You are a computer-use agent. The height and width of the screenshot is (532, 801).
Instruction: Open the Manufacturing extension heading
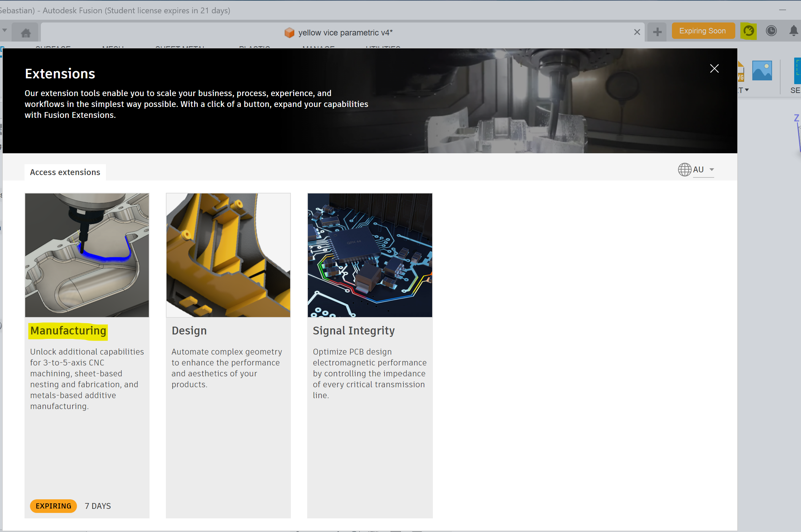click(x=68, y=331)
